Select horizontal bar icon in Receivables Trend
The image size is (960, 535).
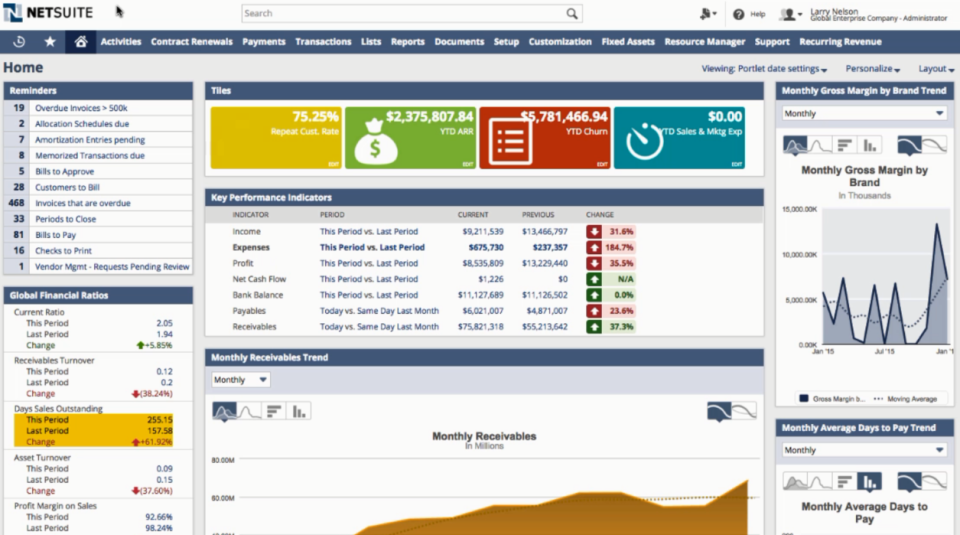tap(274, 410)
